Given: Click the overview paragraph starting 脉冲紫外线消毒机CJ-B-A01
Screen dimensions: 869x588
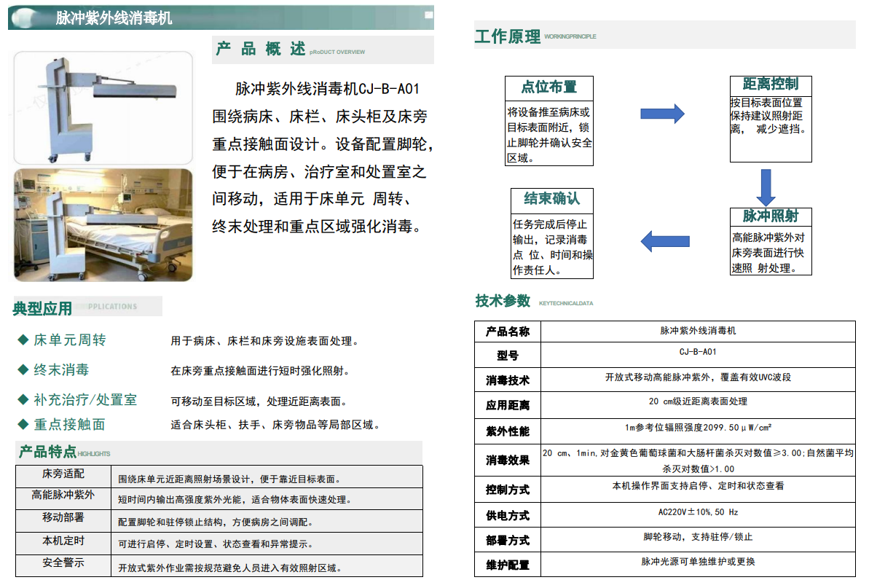Looking at the screenshot, I should coord(321,157).
